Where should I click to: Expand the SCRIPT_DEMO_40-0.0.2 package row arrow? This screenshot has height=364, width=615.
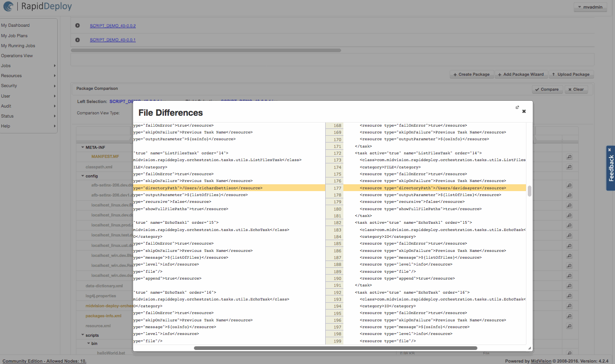tap(78, 26)
